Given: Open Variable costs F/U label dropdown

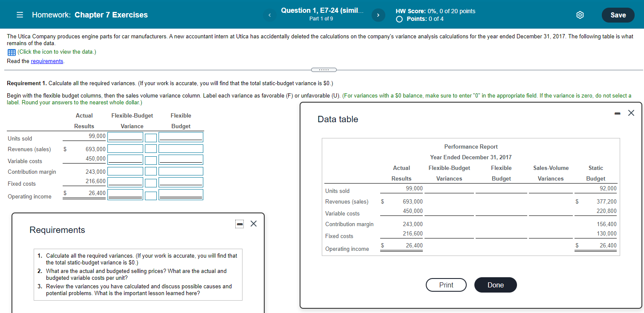Looking at the screenshot, I should tap(151, 160).
